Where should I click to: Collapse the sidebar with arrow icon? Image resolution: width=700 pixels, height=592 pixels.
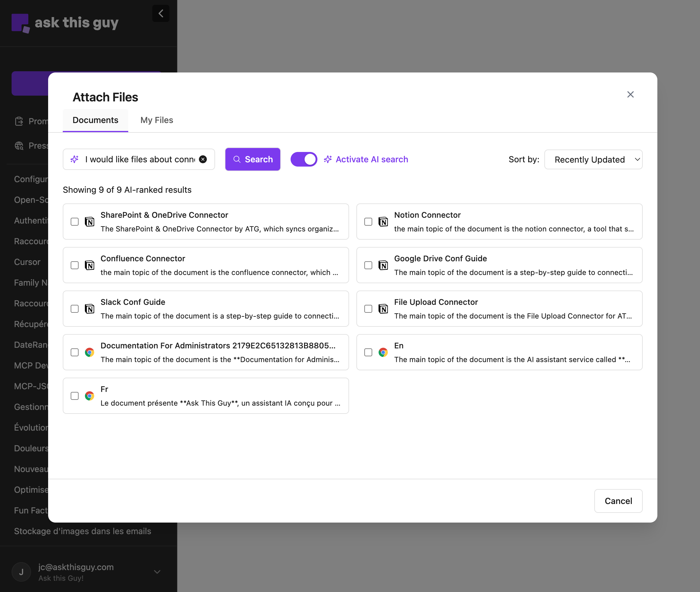click(161, 13)
